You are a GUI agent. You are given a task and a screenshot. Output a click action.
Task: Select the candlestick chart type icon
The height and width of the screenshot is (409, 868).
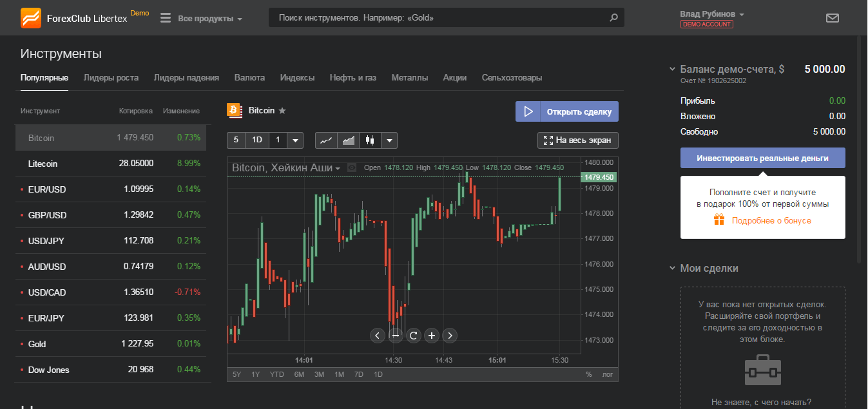click(x=370, y=140)
